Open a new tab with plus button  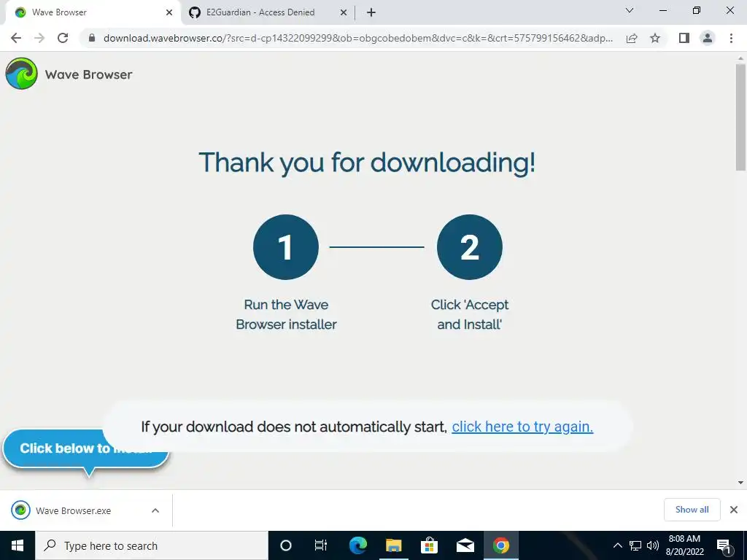coord(371,12)
